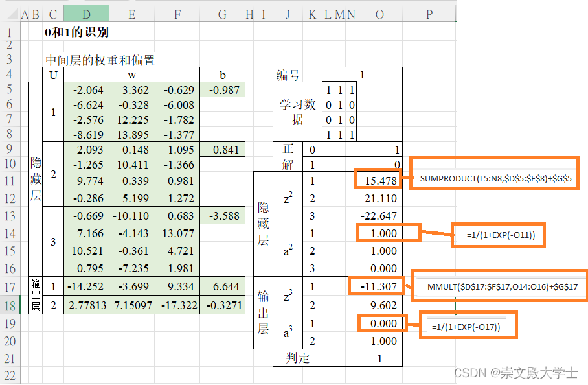Select z² value cell 15.478

tap(379, 181)
